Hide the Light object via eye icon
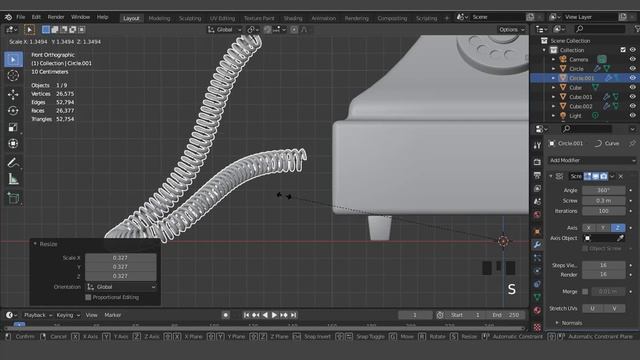 (633, 116)
